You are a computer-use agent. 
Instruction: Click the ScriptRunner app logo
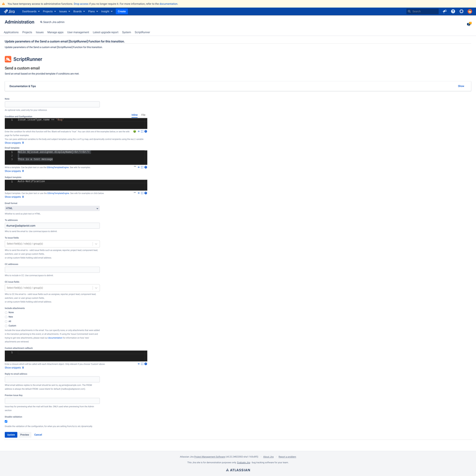(x=7, y=59)
